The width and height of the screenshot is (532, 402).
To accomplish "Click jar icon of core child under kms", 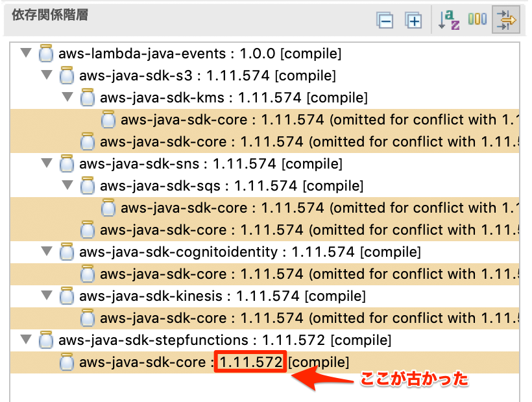I will coord(108,119).
